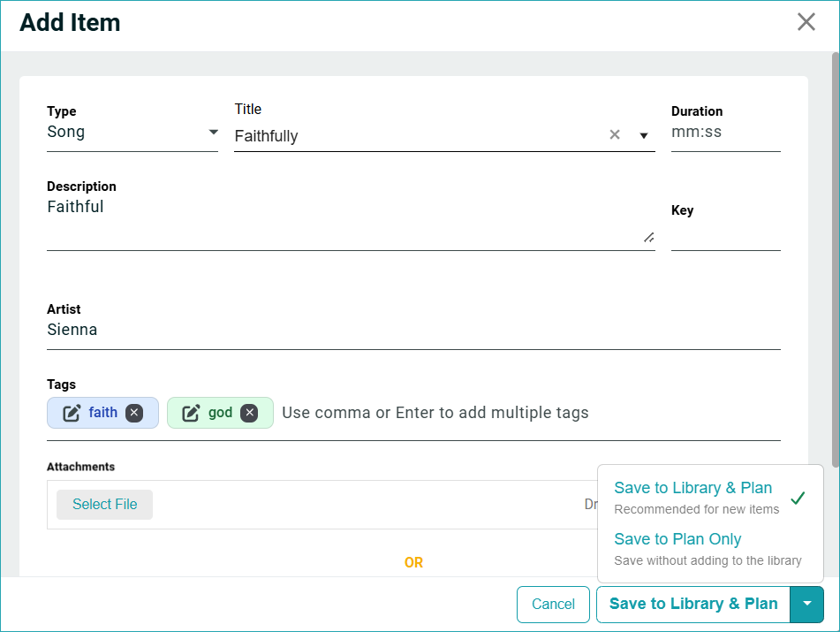Click the Artist field containing Sienna

point(412,331)
